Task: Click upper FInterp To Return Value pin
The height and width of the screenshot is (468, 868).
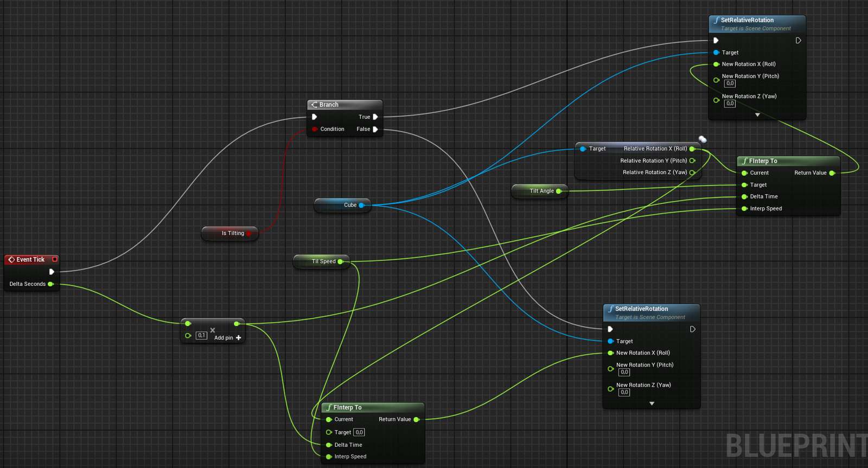Action: [832, 173]
